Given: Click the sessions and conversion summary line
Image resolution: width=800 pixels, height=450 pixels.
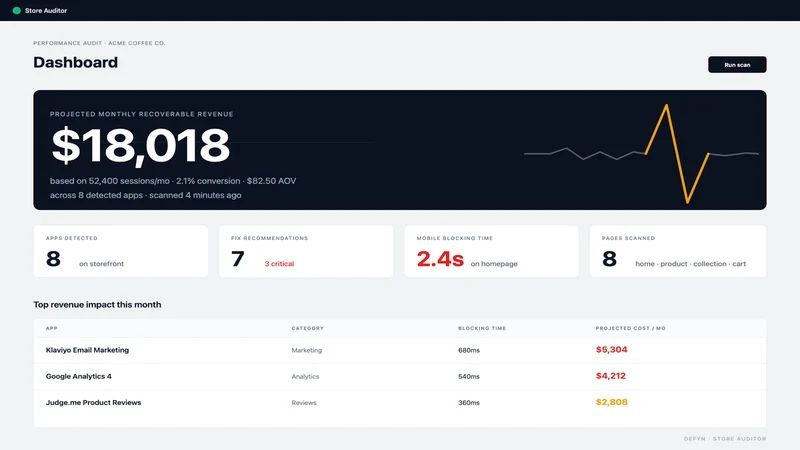Looking at the screenshot, I should (x=173, y=181).
